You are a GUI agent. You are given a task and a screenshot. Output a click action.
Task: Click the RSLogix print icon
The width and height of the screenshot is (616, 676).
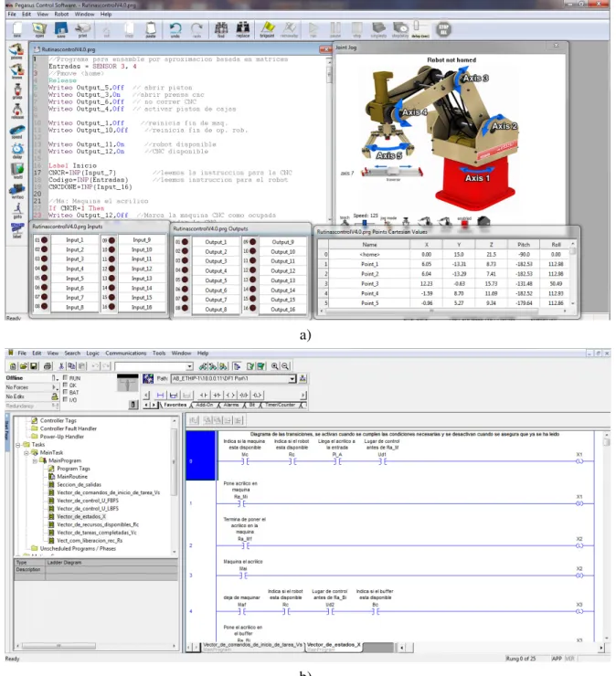pos(48,366)
